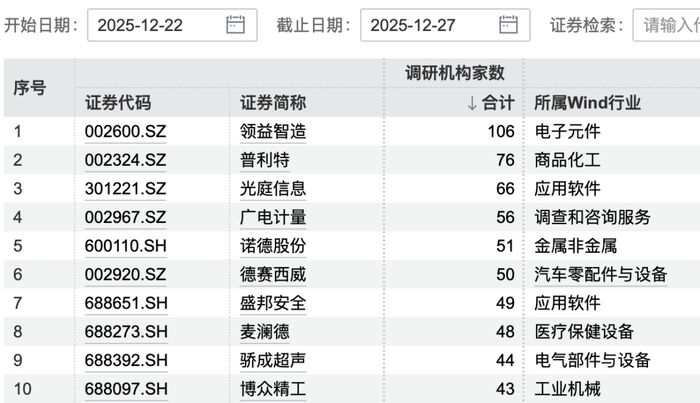Click 应用软件 industry in 光庭信息 row
Viewport: 700px width, 403px height.
click(x=567, y=189)
